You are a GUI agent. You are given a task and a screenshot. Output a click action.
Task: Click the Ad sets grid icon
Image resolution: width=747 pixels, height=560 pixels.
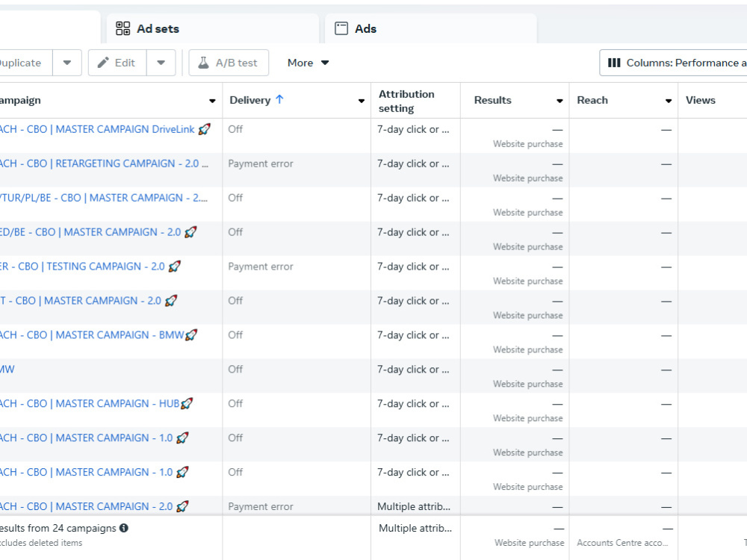tap(123, 28)
